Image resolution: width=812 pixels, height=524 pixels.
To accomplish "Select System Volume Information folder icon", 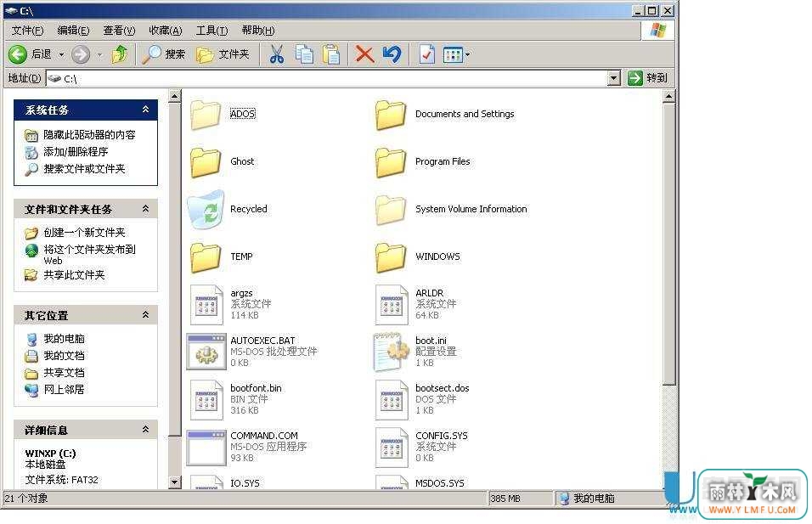I will [391, 210].
